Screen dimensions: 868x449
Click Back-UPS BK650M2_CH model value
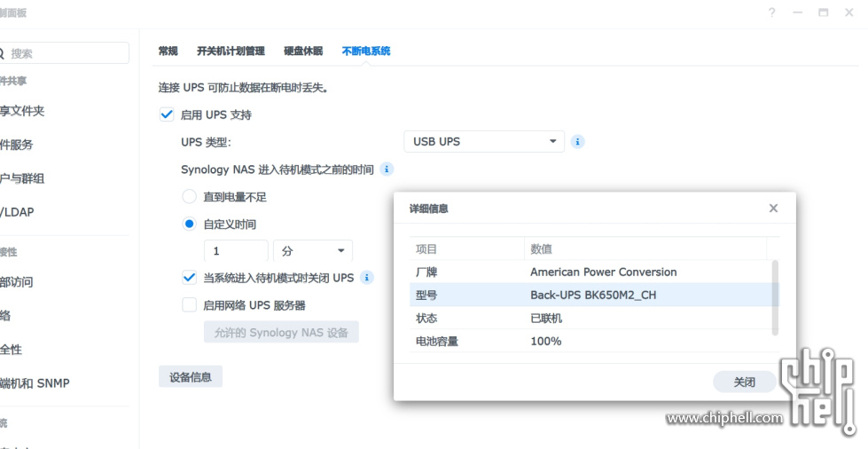coord(593,295)
